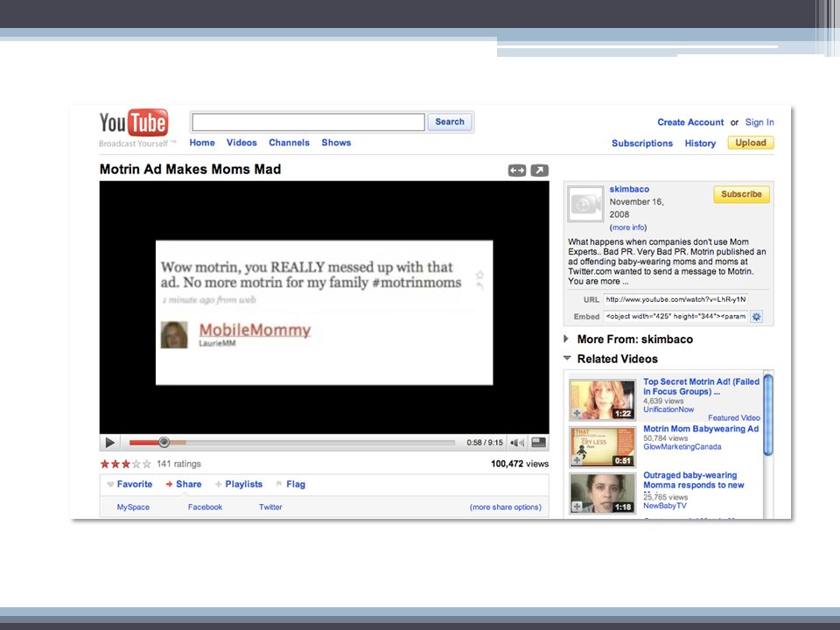Click Create Account link
Screen dimensions: 840x630
(x=690, y=122)
